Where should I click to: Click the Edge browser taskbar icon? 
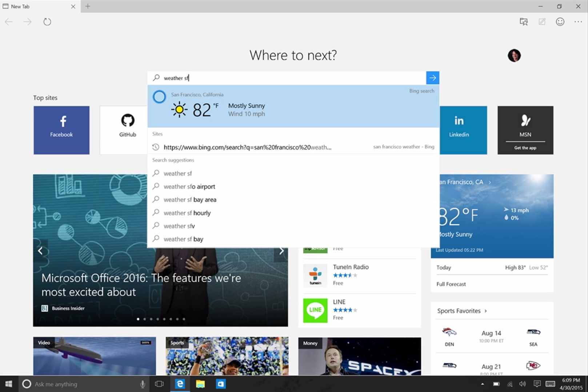coord(180,384)
